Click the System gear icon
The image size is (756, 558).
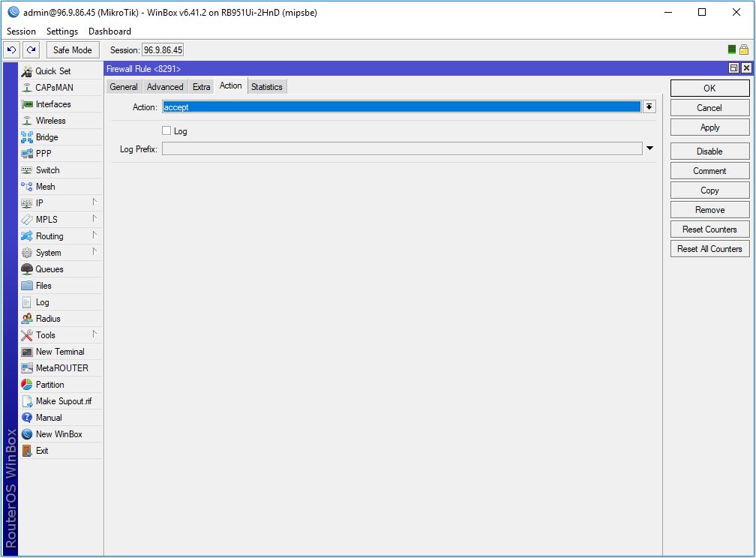(x=27, y=253)
